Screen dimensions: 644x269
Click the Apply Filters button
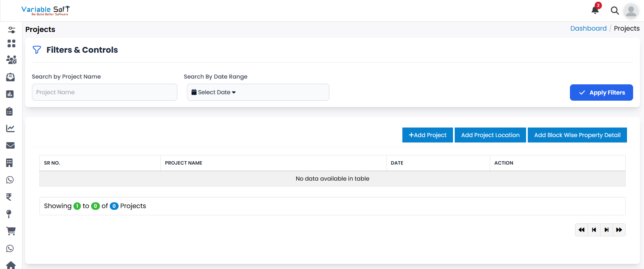601,93
